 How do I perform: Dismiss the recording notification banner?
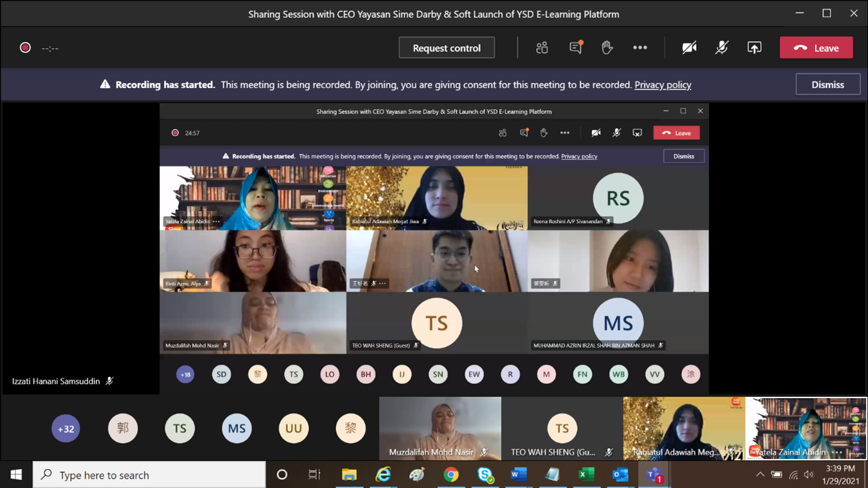tap(827, 84)
